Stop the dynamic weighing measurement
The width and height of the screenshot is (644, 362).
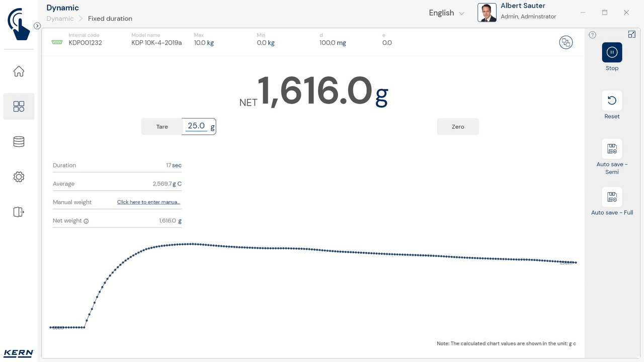612,52
